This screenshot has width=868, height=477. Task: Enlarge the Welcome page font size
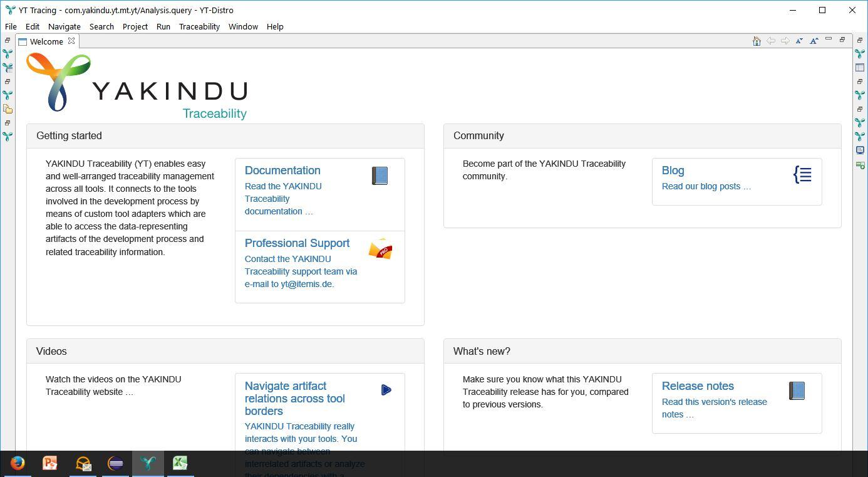[x=814, y=41]
